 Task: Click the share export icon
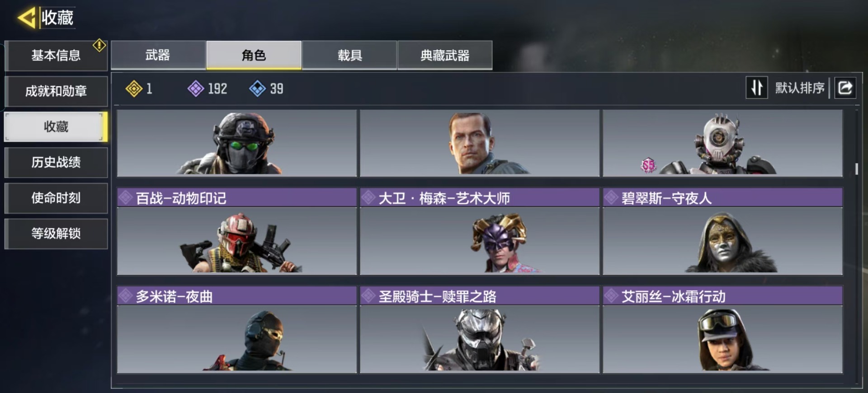845,88
